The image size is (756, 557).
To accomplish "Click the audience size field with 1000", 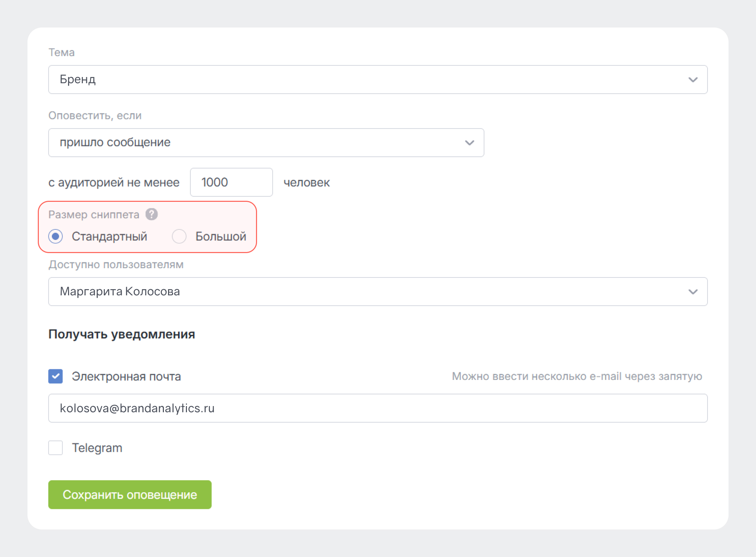I will tap(231, 182).
